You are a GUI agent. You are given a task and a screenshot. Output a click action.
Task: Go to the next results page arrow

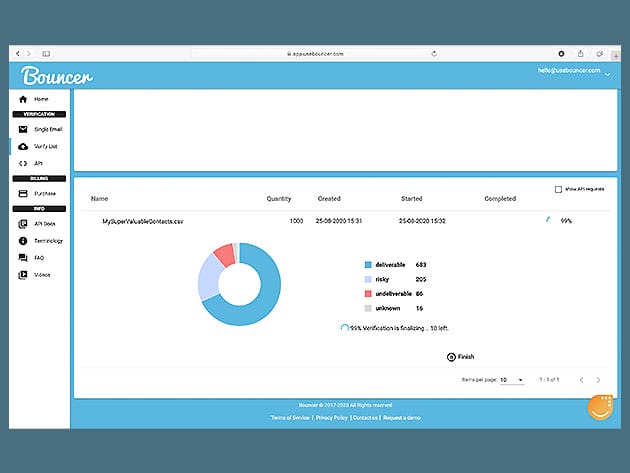[x=599, y=380]
